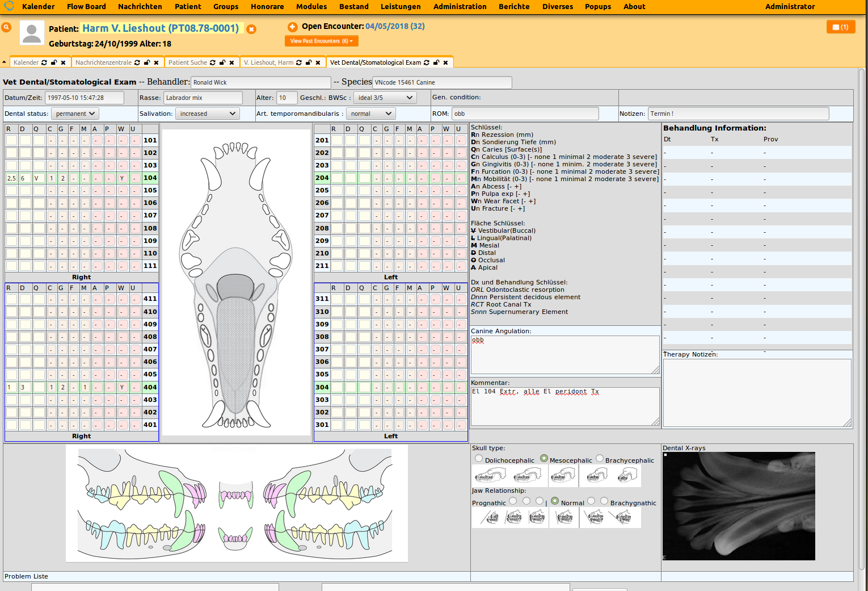This screenshot has height=591, width=868.
Task: Open the Dental X-rays image thumbnail
Action: pyautogui.click(x=739, y=506)
